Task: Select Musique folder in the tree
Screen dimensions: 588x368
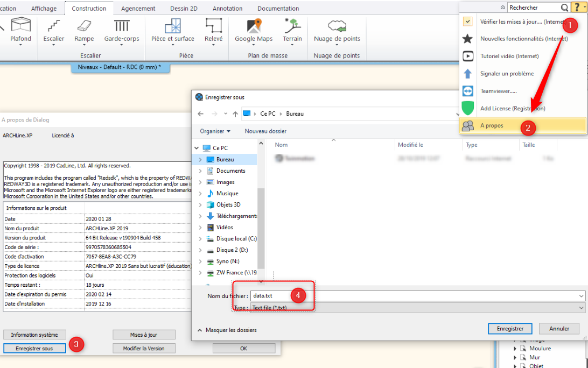Action: pos(227,193)
